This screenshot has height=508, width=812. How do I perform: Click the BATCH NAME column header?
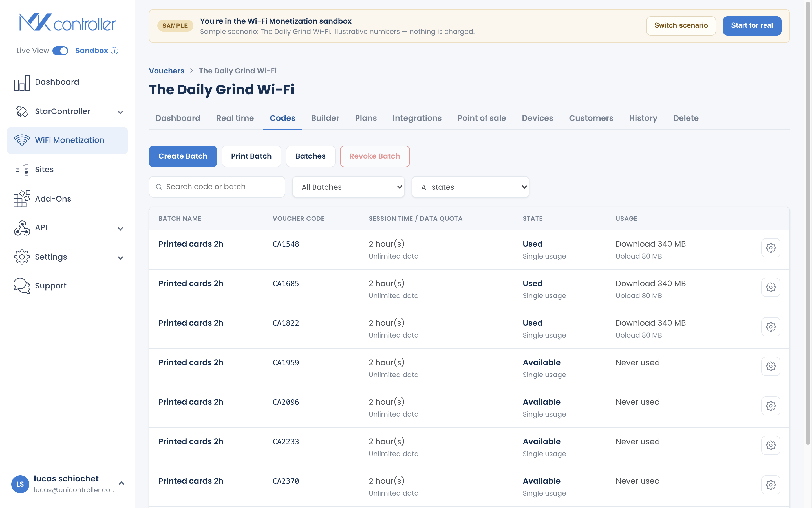180,219
